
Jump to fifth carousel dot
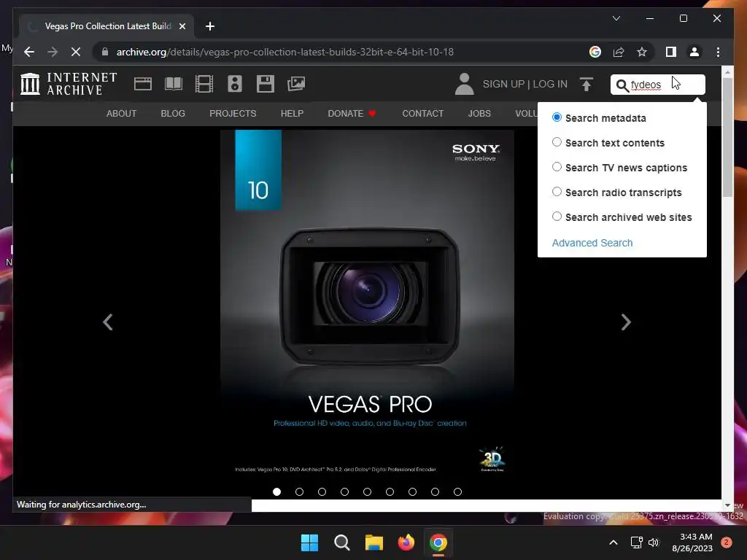pos(368,492)
